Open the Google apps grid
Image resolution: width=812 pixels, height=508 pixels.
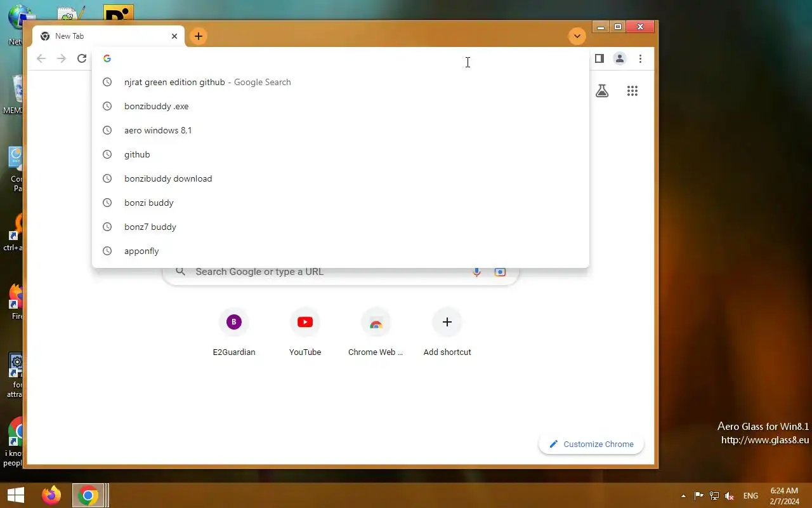coord(632,91)
